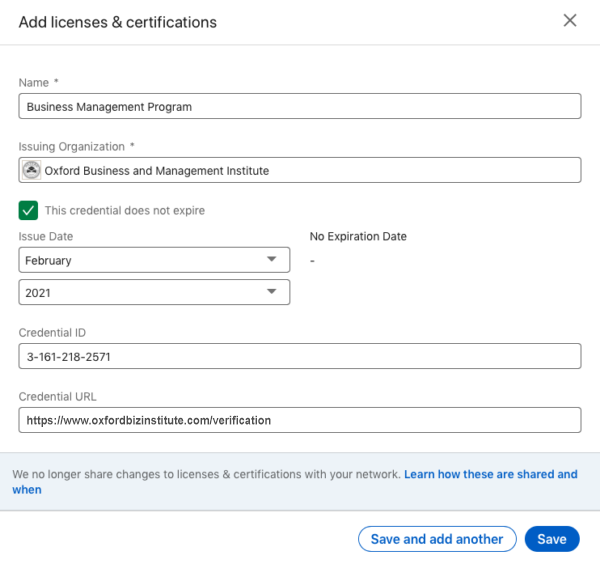The width and height of the screenshot is (600, 564).
Task: Click the Issuing Organization input field
Action: [x=300, y=170]
